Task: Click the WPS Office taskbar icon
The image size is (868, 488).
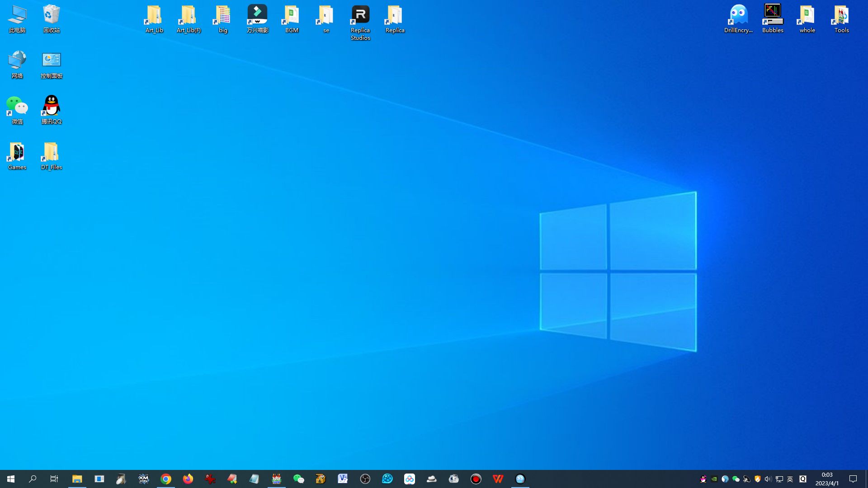Action: pos(498,479)
